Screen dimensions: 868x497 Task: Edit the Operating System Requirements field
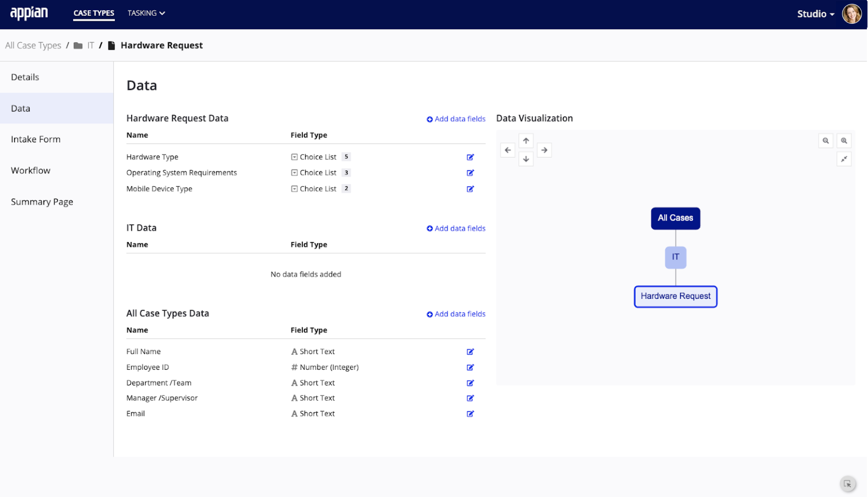470,173
